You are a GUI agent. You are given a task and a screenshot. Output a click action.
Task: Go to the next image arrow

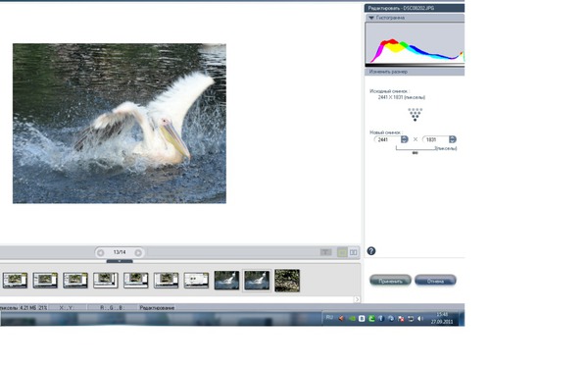[138, 253]
